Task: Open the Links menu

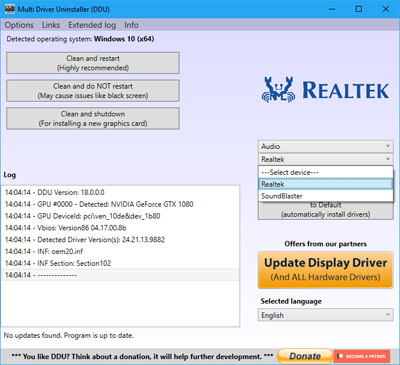Action: pos(51,25)
